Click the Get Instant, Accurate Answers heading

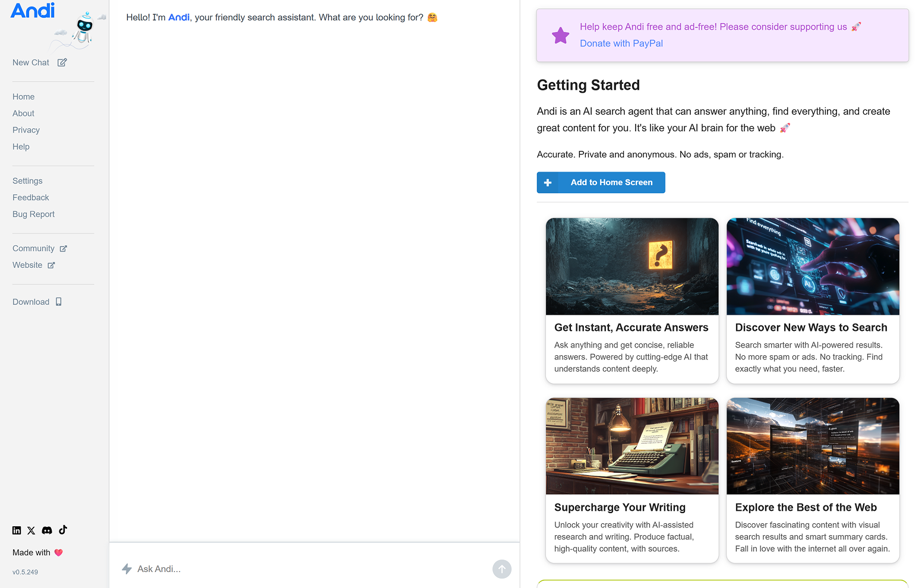point(631,327)
